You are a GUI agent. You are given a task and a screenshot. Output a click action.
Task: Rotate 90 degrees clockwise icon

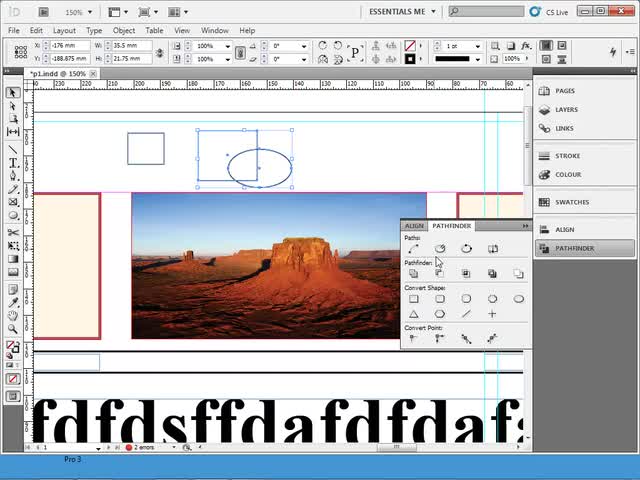[x=322, y=45]
